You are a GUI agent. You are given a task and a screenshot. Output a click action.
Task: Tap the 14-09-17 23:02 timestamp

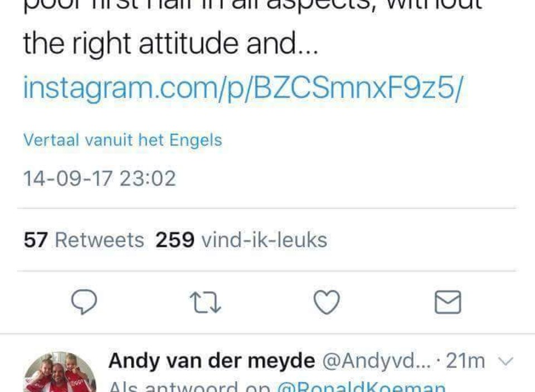[x=99, y=178]
